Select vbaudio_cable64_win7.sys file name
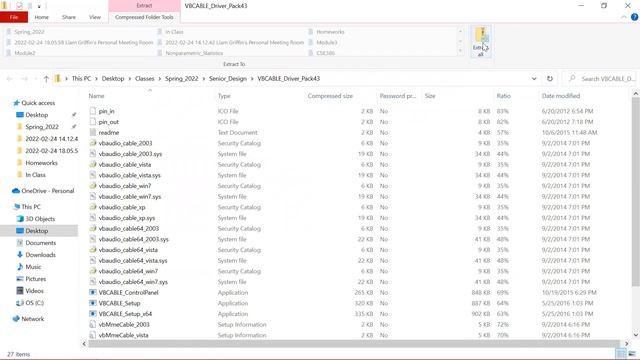Viewport: 640px width, 360px height. tap(133, 282)
